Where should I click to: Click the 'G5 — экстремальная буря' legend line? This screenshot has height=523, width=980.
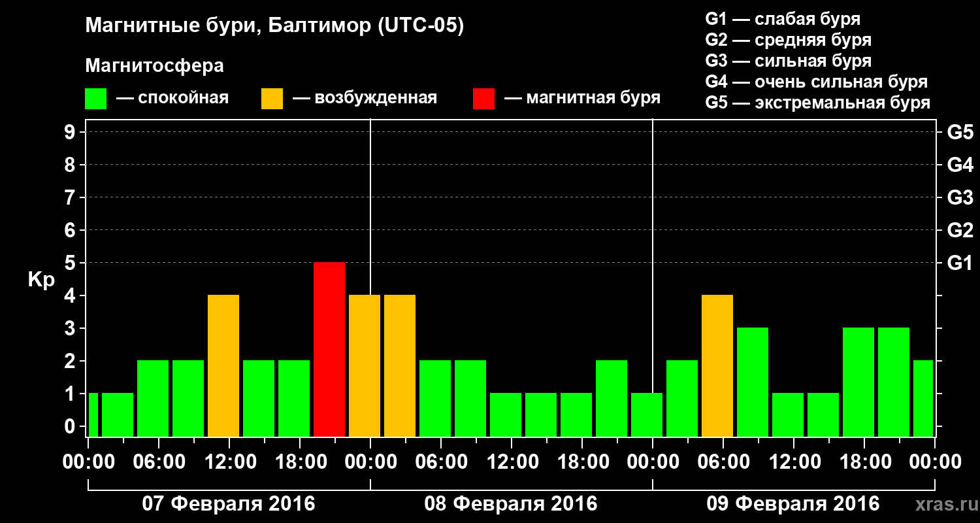818,103
